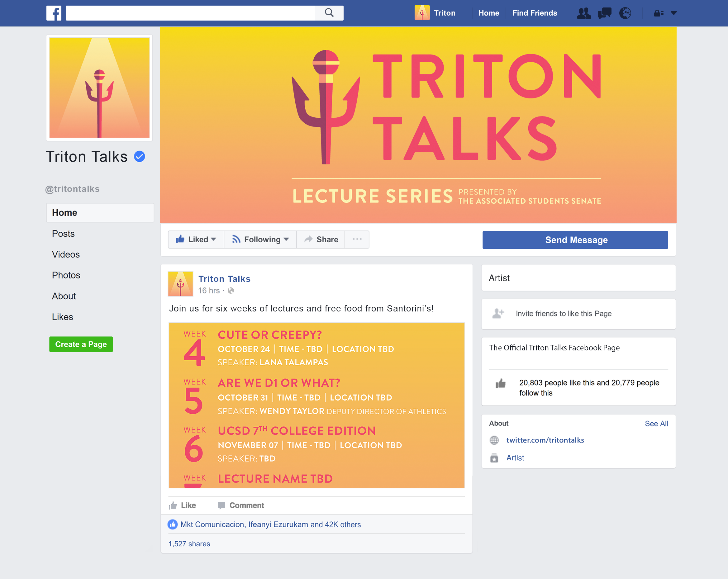This screenshot has height=579, width=728.
Task: Click post author avatar thumbnail
Action: pyautogui.click(x=180, y=284)
